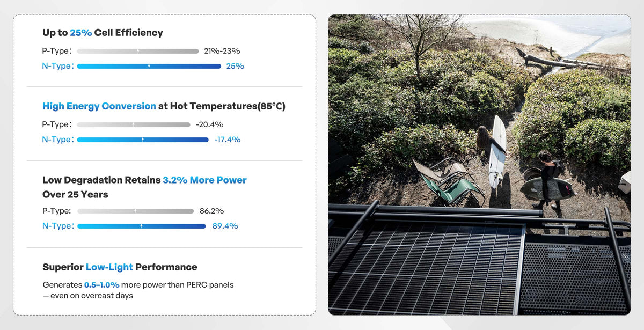
Task: Click the lightning bolt on the 86.2% bar
Action: (x=135, y=211)
